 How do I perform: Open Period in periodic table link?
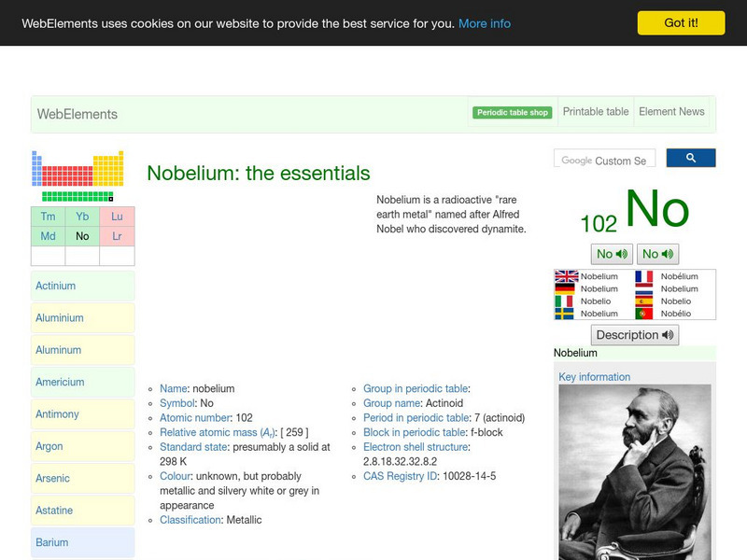tap(416, 417)
